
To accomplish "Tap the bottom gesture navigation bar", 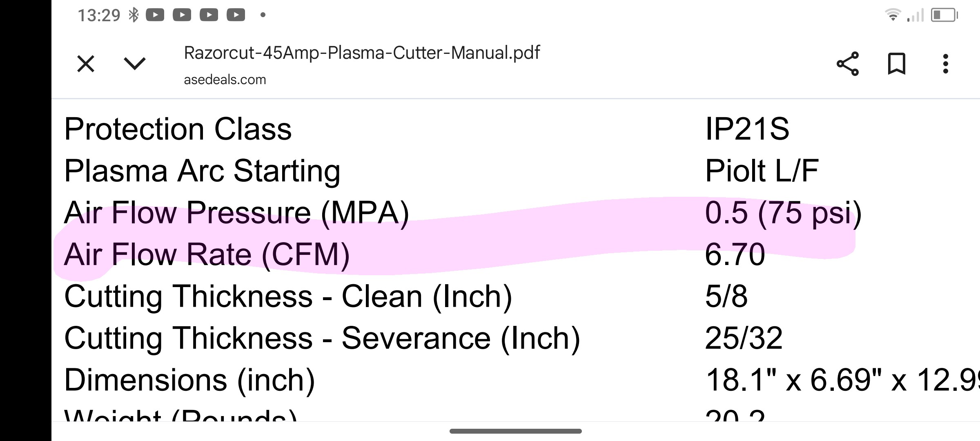I will [515, 431].
